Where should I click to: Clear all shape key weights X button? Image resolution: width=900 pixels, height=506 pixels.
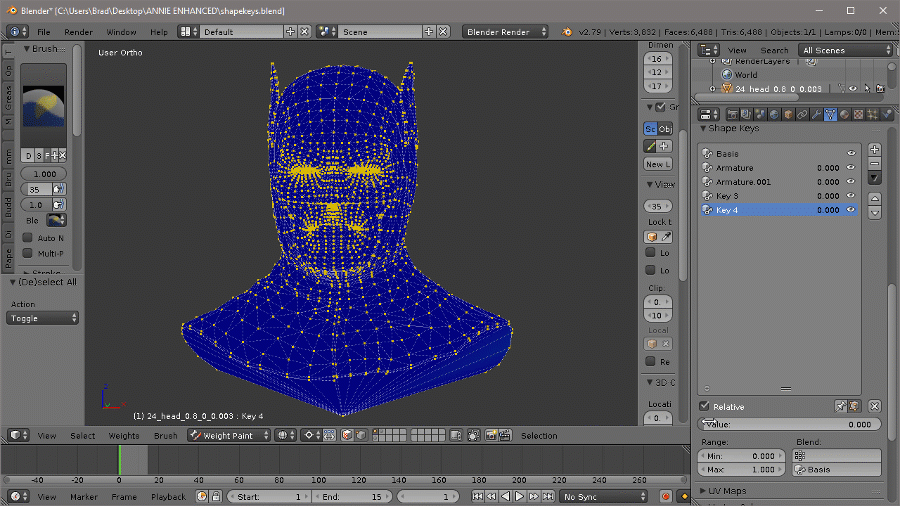875,406
